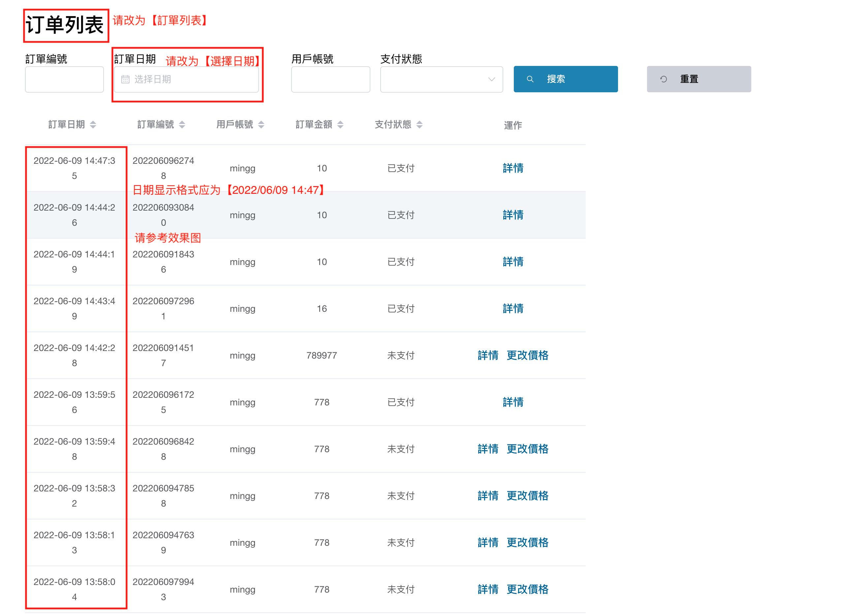Click the 訂單金額 column header text
This screenshot has width=868, height=615.
pyautogui.click(x=314, y=125)
